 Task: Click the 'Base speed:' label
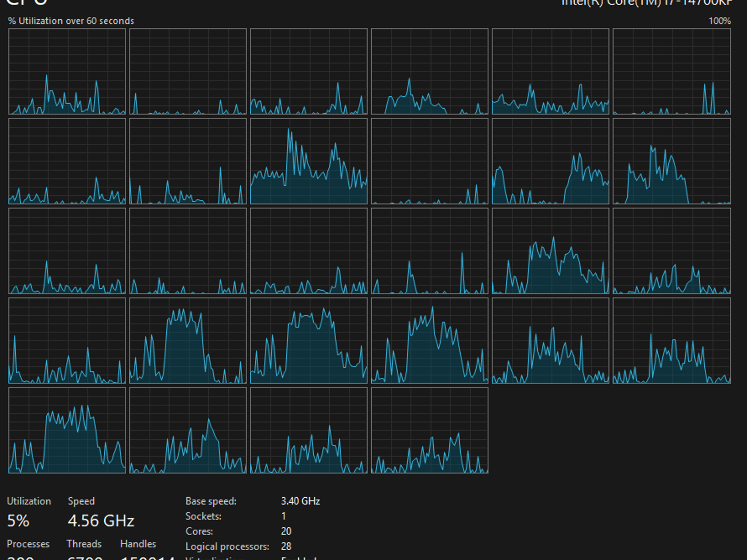211,501
